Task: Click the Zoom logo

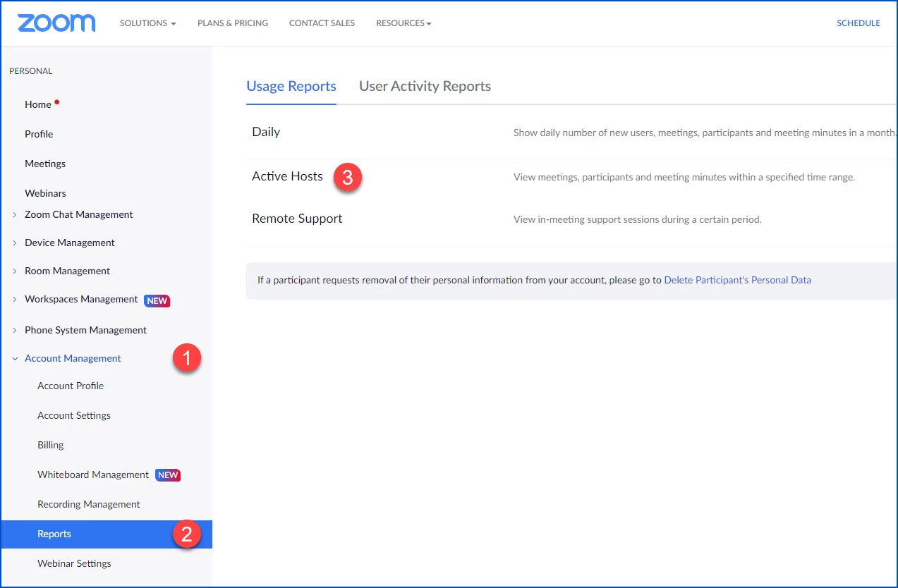Action: click(56, 23)
